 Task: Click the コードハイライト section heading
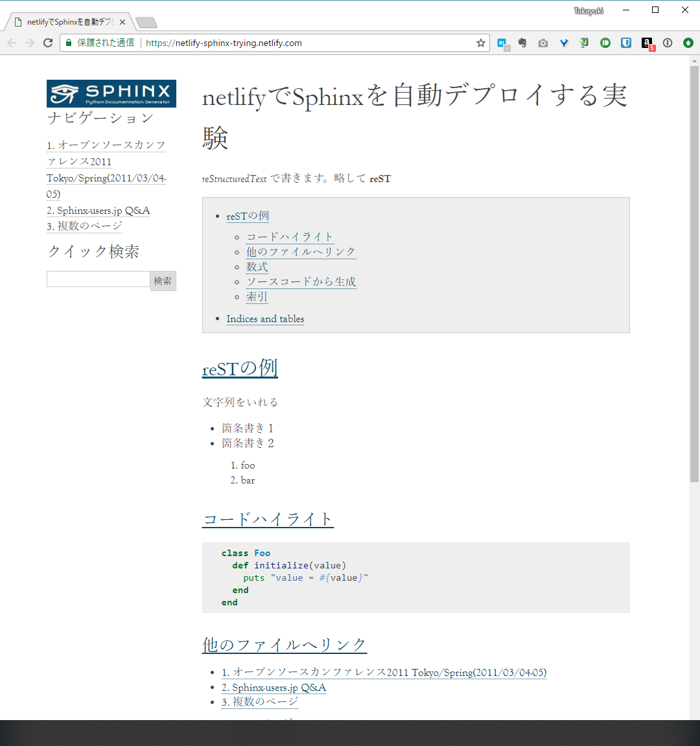(x=268, y=519)
